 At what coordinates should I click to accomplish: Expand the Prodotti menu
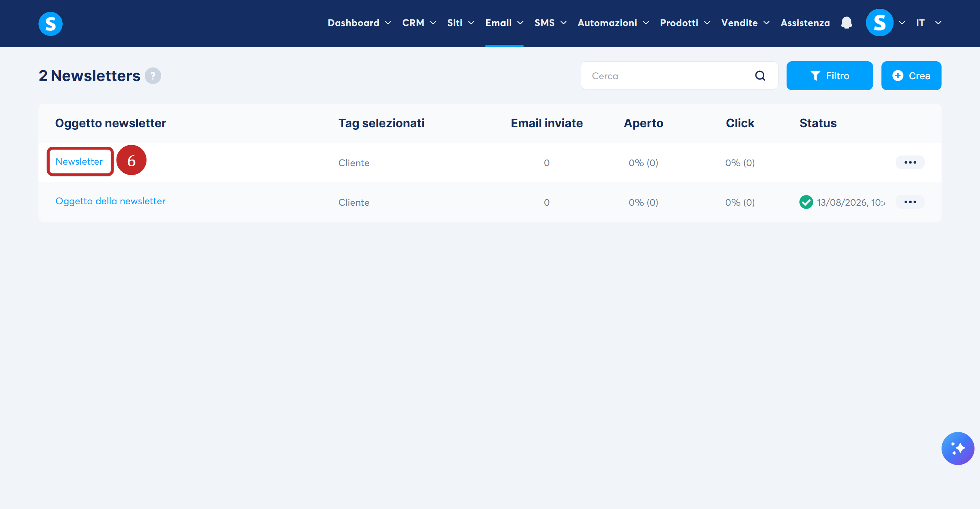pyautogui.click(x=685, y=23)
